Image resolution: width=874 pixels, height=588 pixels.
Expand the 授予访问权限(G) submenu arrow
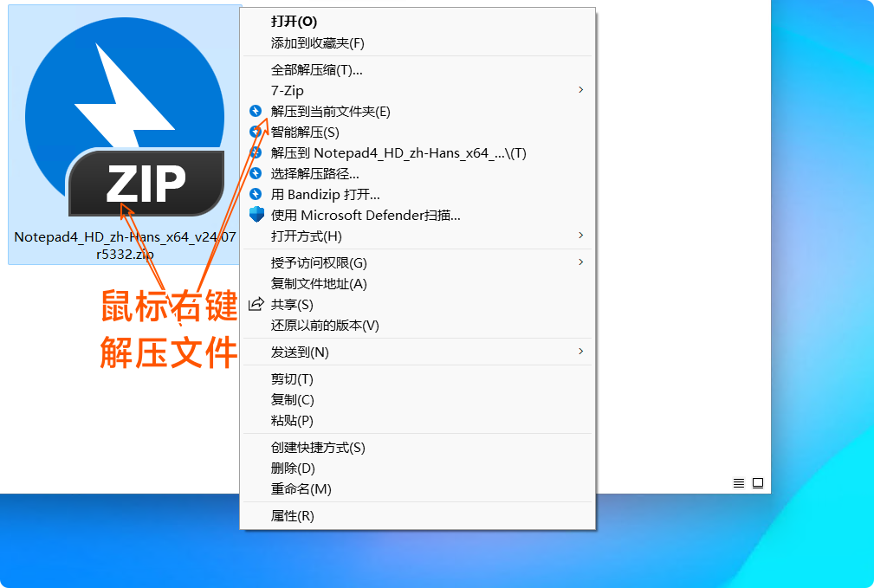pyautogui.click(x=581, y=262)
